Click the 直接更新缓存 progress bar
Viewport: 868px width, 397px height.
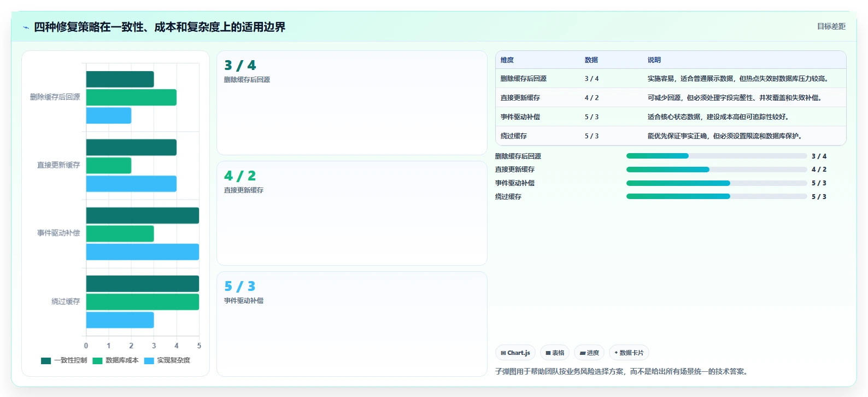pos(717,170)
